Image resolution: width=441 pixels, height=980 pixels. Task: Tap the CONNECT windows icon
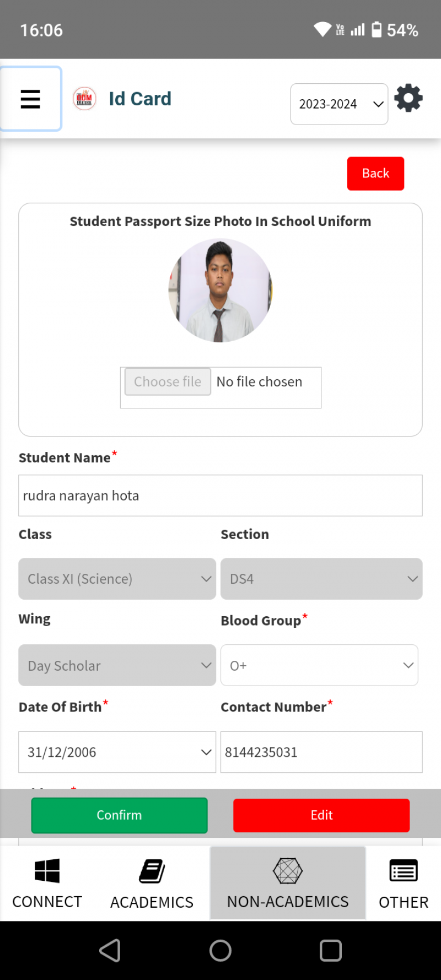(47, 871)
